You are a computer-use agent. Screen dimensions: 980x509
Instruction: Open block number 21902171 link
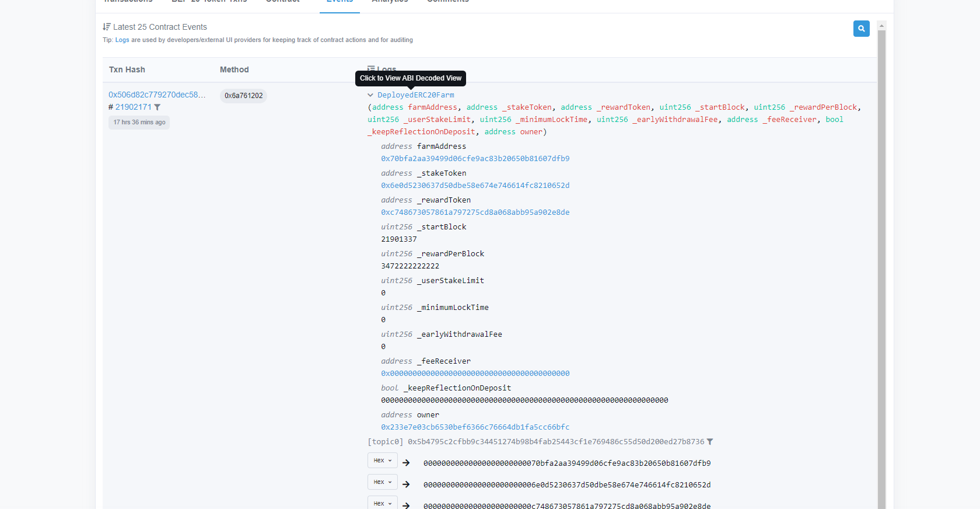pyautogui.click(x=133, y=107)
